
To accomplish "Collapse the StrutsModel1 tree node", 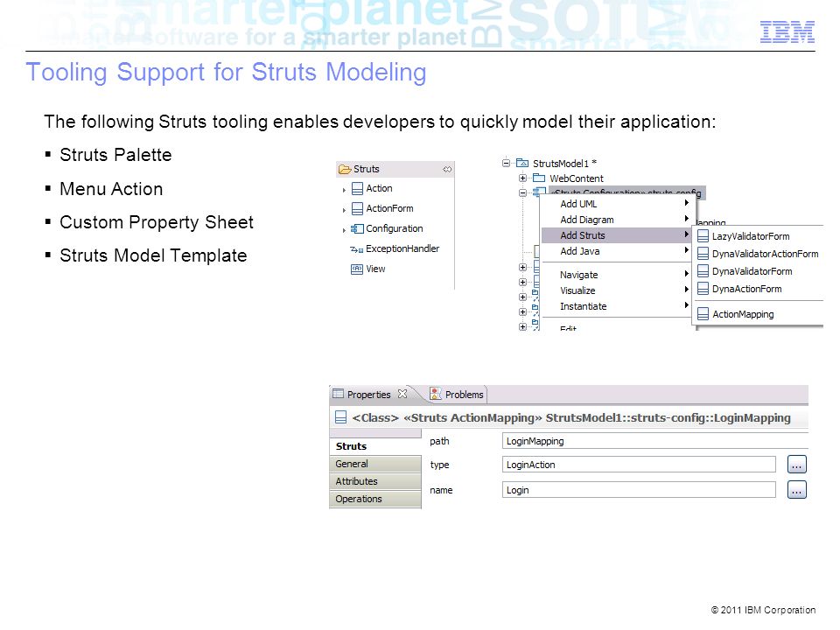I will pyautogui.click(x=506, y=163).
